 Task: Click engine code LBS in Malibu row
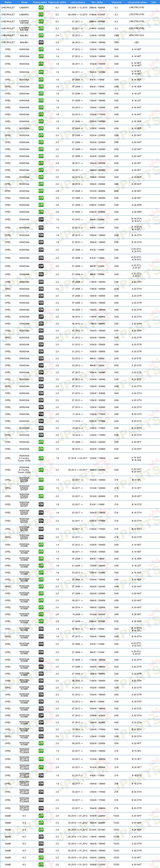[x=137, y=42]
